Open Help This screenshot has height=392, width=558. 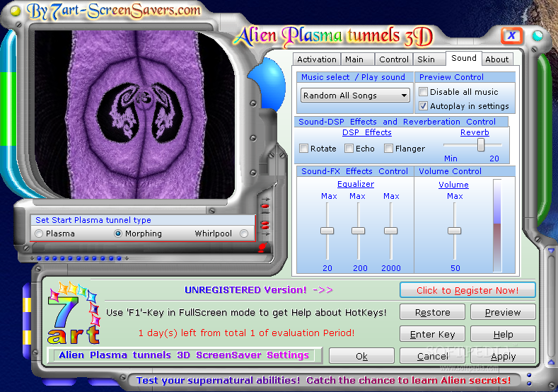pos(503,334)
